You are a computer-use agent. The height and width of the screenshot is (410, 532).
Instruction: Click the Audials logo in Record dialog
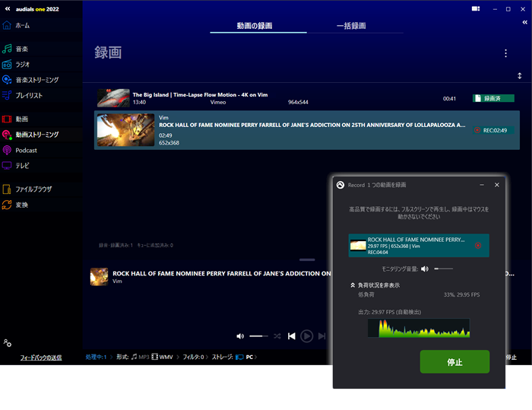[x=340, y=185]
